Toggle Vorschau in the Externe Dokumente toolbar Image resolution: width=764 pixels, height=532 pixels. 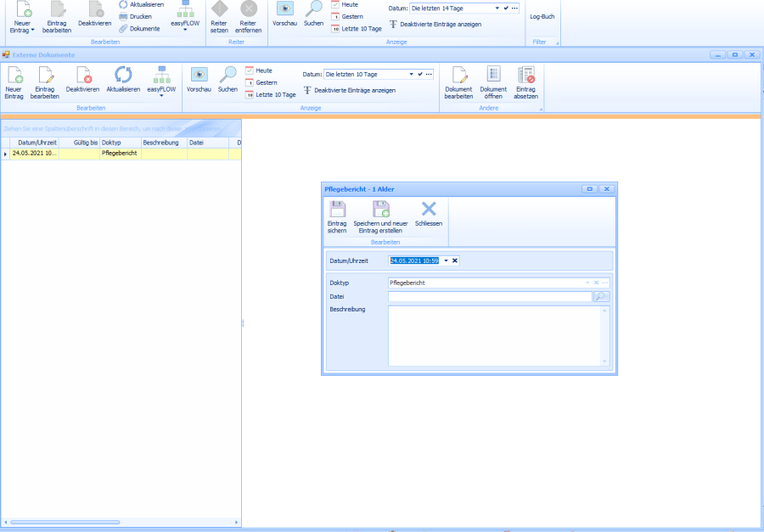pos(199,77)
